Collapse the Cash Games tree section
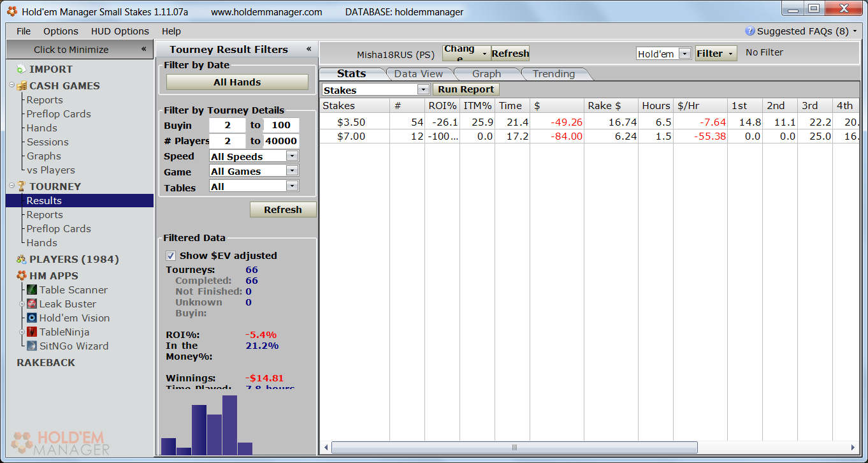The height and width of the screenshot is (463, 868). (x=12, y=85)
